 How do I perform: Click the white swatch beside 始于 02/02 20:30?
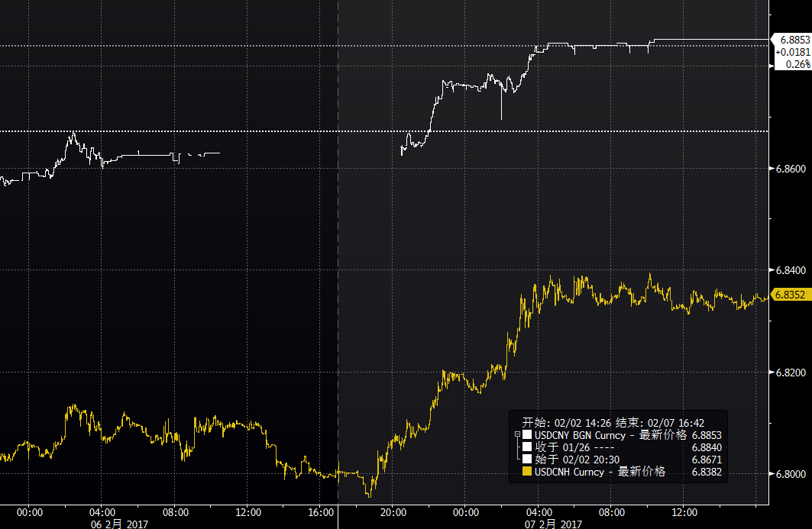pos(526,460)
